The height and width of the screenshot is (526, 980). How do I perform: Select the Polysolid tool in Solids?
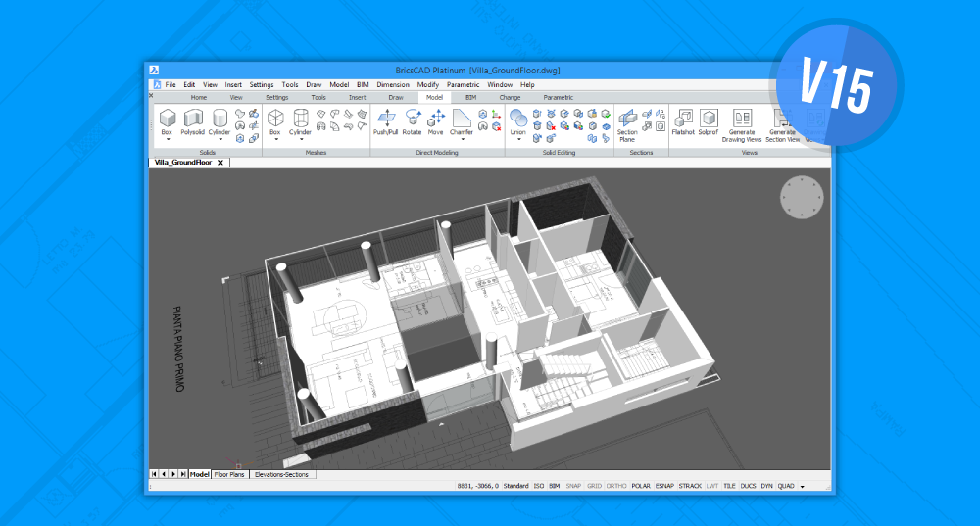tap(192, 122)
